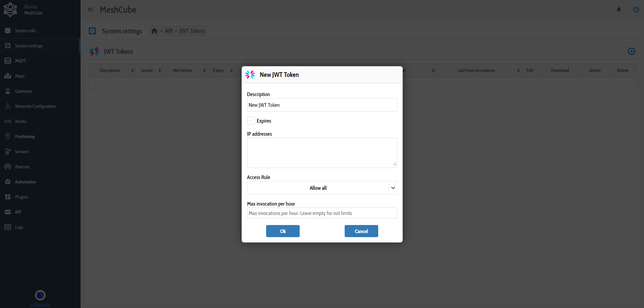The width and height of the screenshot is (644, 308).
Task: Select the Sensors sidebar entry
Action: pos(21,151)
